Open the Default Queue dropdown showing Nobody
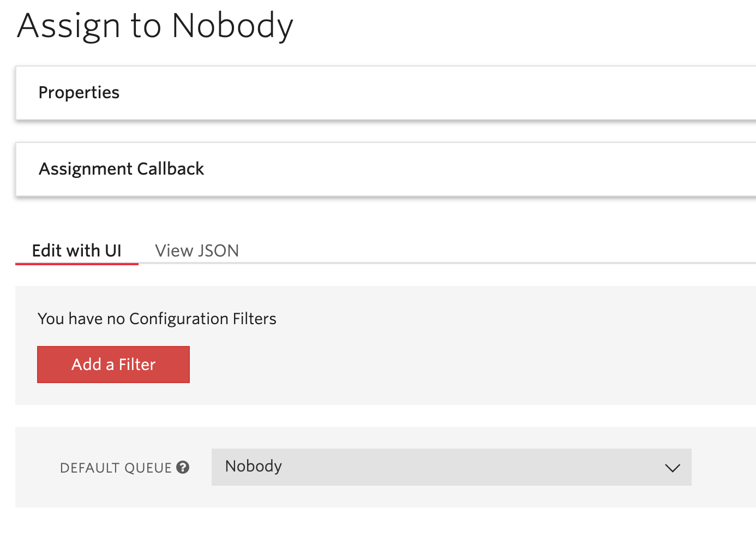This screenshot has height=537, width=756. (451, 467)
